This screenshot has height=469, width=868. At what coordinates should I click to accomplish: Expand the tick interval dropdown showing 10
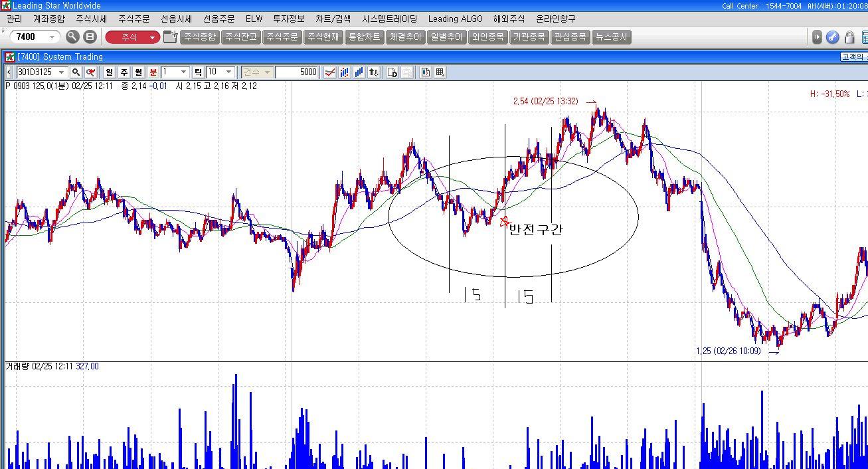(228, 72)
